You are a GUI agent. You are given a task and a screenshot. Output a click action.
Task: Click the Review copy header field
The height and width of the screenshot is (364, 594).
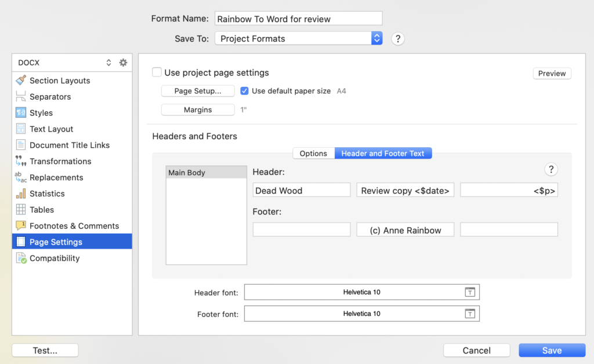click(405, 190)
